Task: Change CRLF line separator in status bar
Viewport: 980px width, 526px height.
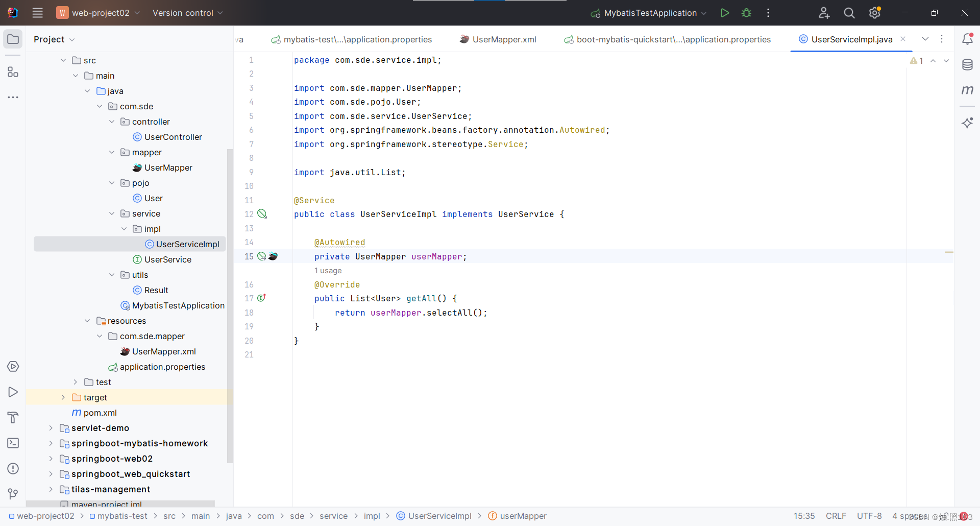Action: [836, 516]
